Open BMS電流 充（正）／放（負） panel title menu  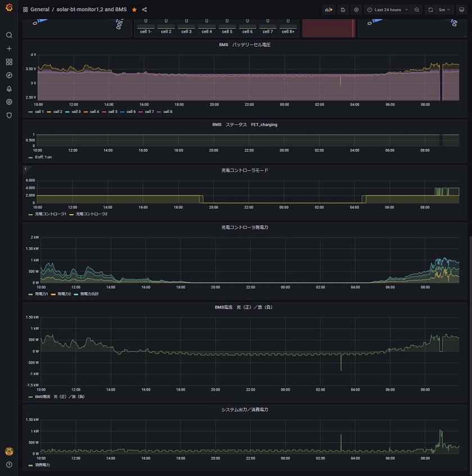244,307
